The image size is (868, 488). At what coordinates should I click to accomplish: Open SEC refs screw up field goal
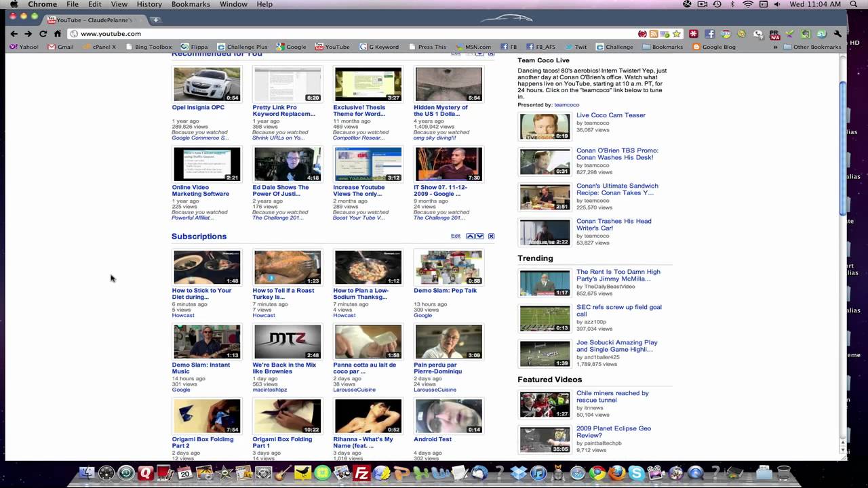(x=618, y=310)
